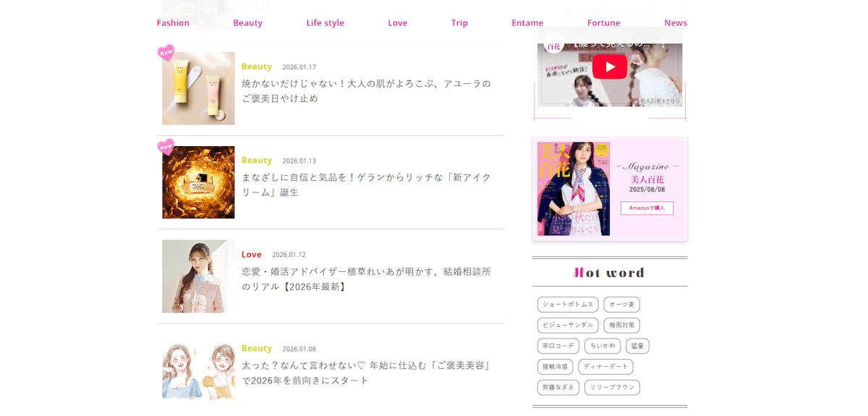The width and height of the screenshot is (868, 416).
Task: Select Beauty category label dated 2026.01.06
Action: (x=257, y=349)
